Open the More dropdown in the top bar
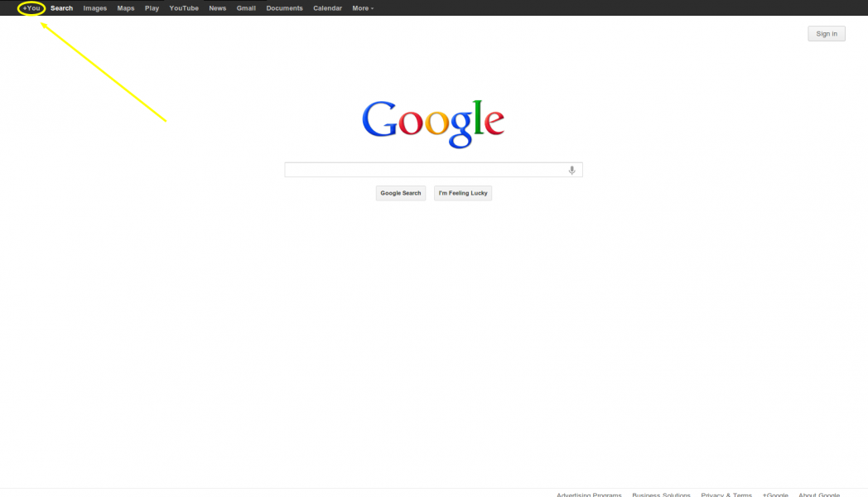Viewport: 868px width, 497px height. [x=363, y=8]
